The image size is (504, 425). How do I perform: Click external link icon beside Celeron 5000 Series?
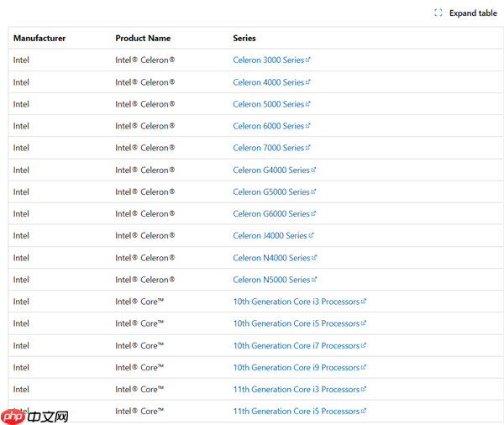[308, 104]
